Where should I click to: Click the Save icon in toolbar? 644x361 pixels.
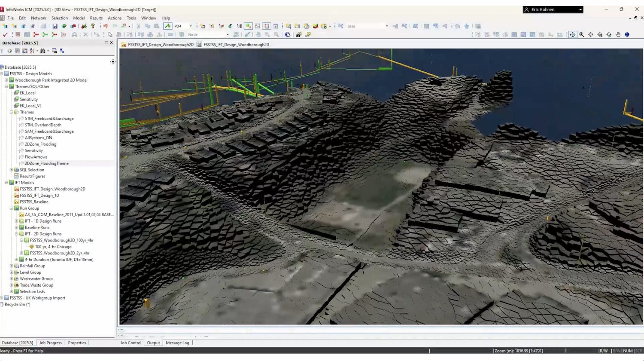pyautogui.click(x=55, y=26)
